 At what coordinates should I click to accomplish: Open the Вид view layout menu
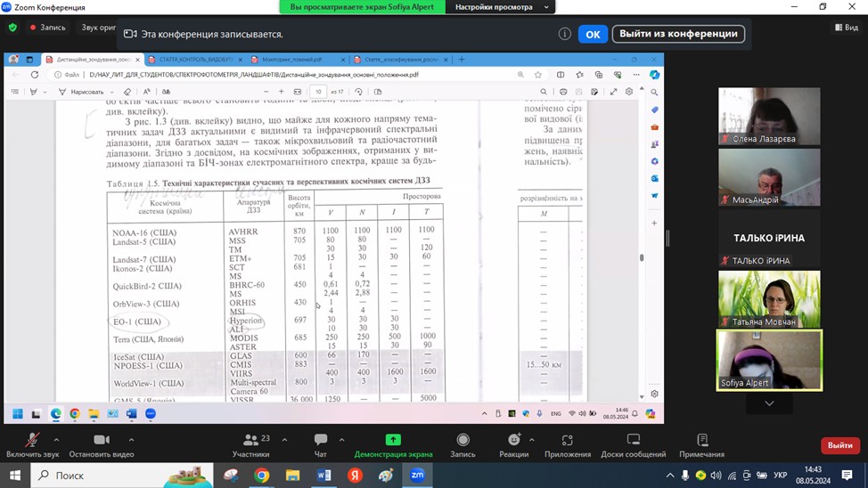[x=847, y=27]
